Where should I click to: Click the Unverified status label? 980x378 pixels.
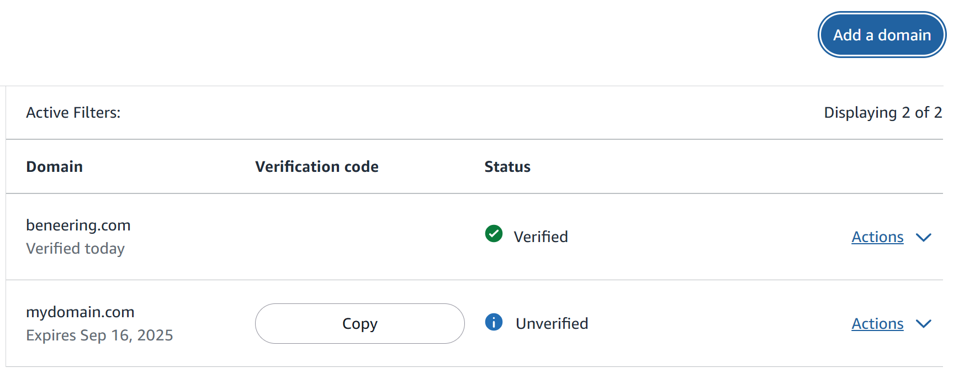coord(552,324)
